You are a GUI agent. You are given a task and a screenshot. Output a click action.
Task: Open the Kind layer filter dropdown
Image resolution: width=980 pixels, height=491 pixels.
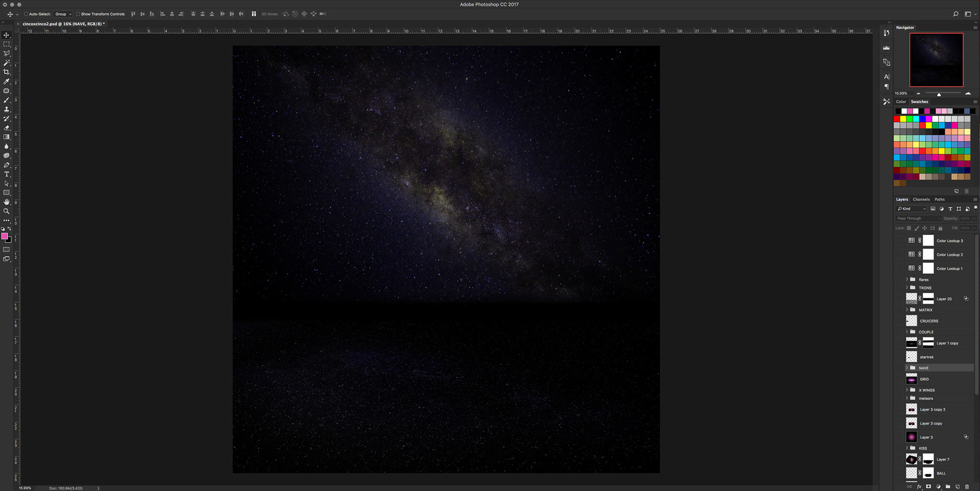click(912, 209)
